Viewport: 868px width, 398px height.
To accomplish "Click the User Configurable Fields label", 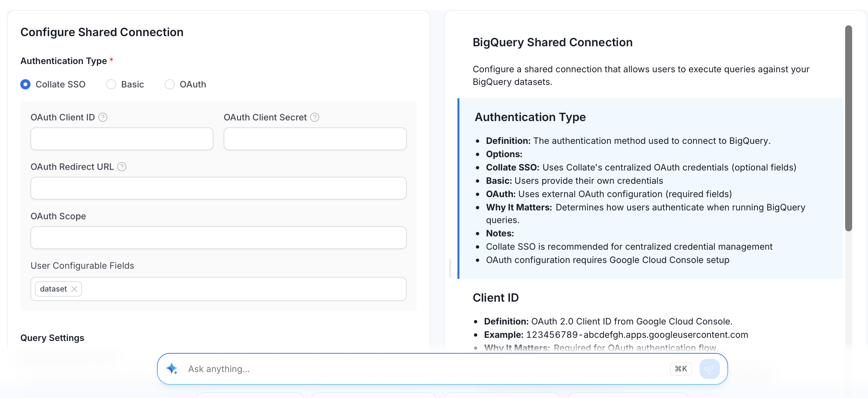I will pyautogui.click(x=82, y=266).
